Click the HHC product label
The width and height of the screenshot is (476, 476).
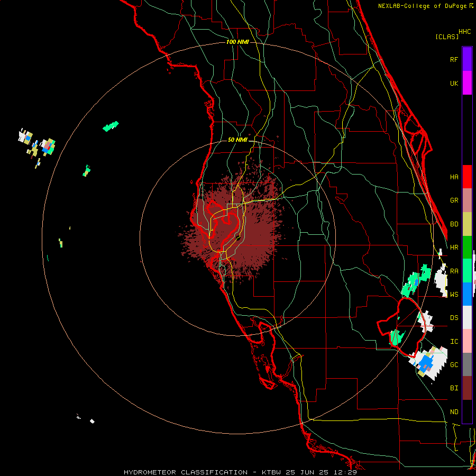pyautogui.click(x=464, y=32)
